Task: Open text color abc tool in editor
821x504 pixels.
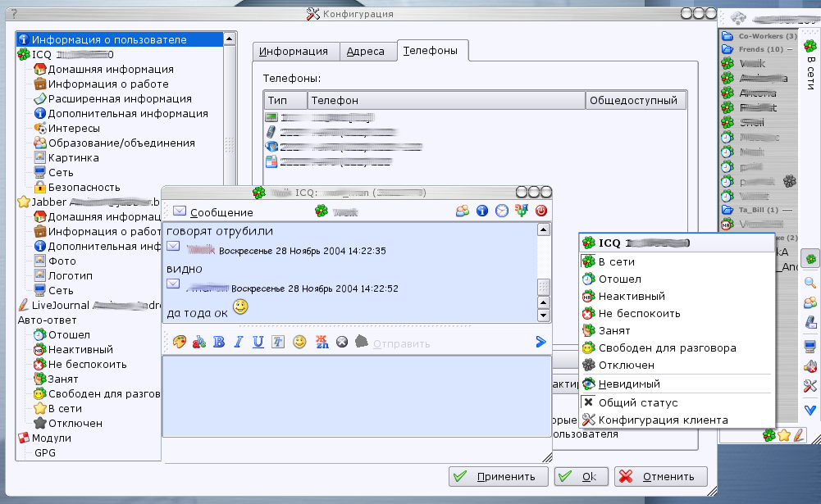Action: pos(199,343)
